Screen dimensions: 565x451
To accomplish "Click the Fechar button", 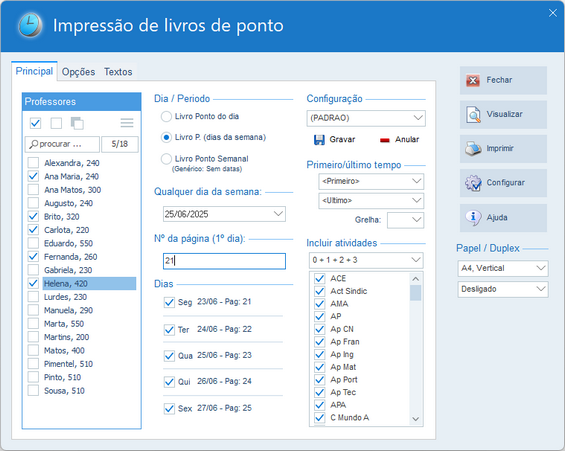I will pos(503,80).
